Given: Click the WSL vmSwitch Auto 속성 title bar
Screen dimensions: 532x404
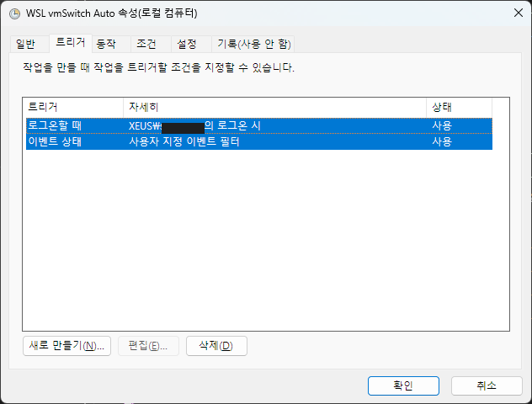Looking at the screenshot, I should point(253,13).
